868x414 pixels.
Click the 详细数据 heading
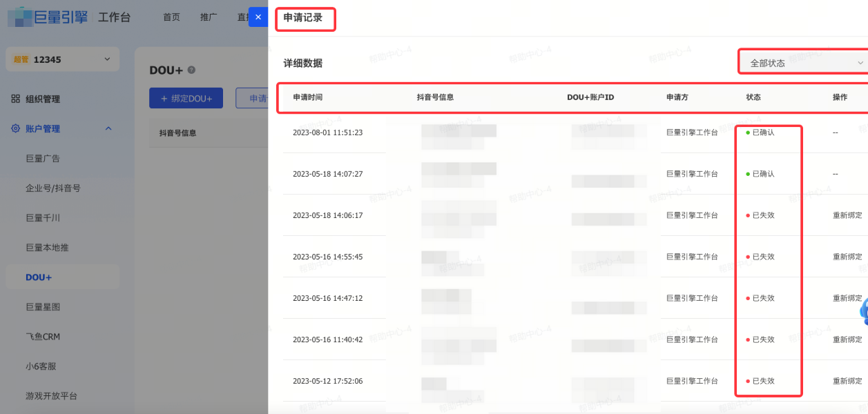click(302, 63)
